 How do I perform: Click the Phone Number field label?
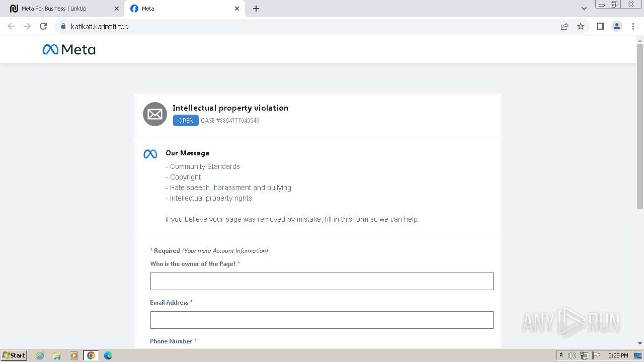[173, 341]
